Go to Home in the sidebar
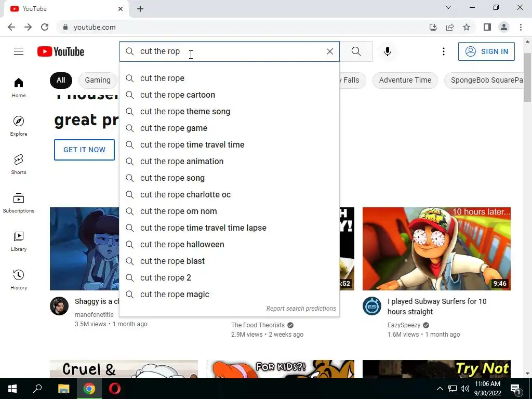This screenshot has width=532, height=399. click(19, 87)
